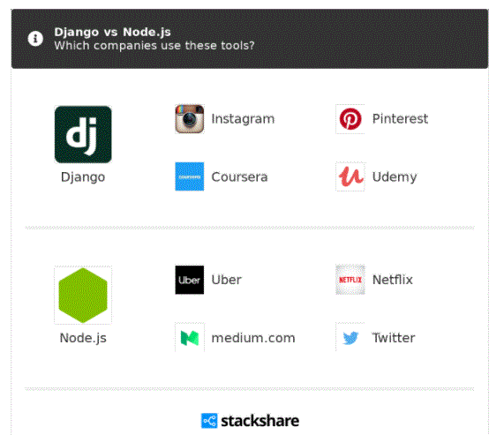Click the Django logo icon

point(83,134)
